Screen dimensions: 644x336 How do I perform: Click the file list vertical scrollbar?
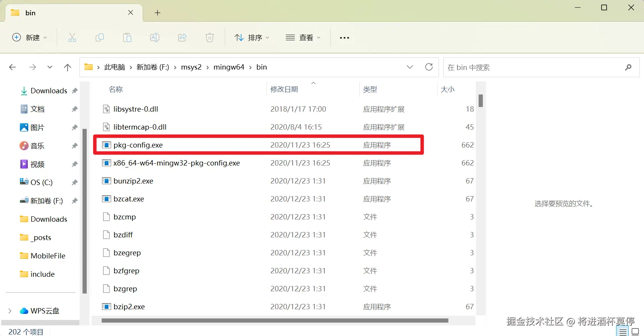click(481, 101)
